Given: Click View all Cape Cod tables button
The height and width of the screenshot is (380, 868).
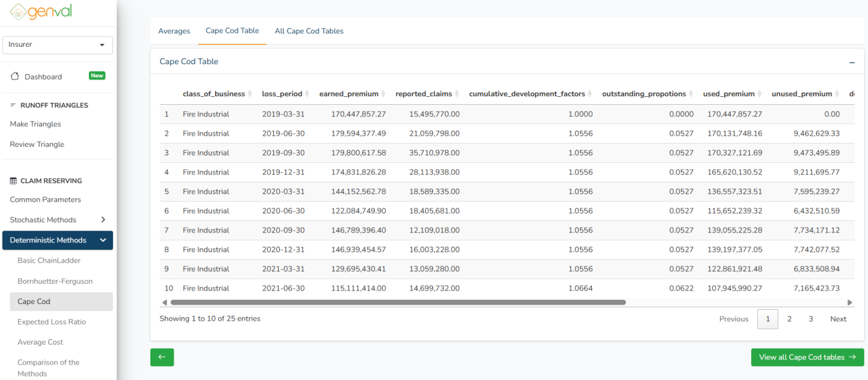Looking at the screenshot, I should 807,357.
